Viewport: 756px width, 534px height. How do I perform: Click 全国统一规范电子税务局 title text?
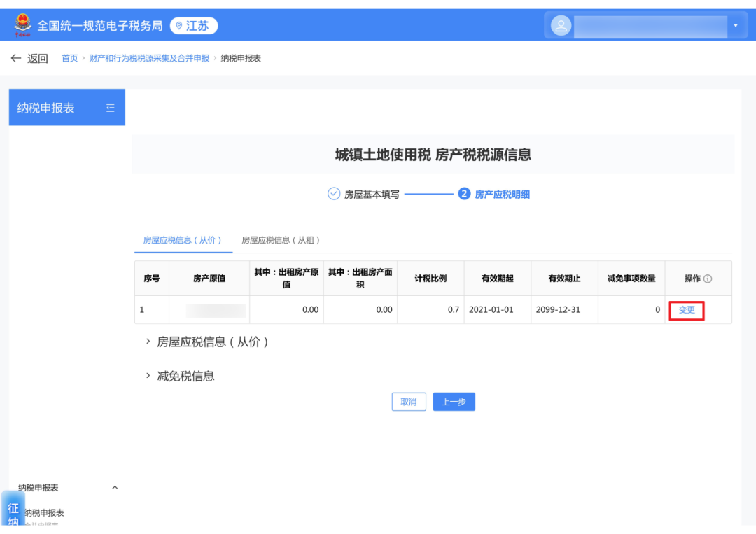pyautogui.click(x=100, y=25)
